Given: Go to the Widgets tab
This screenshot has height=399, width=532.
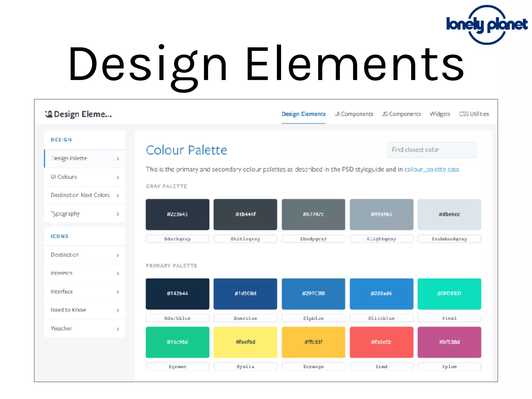Looking at the screenshot, I should point(440,114).
